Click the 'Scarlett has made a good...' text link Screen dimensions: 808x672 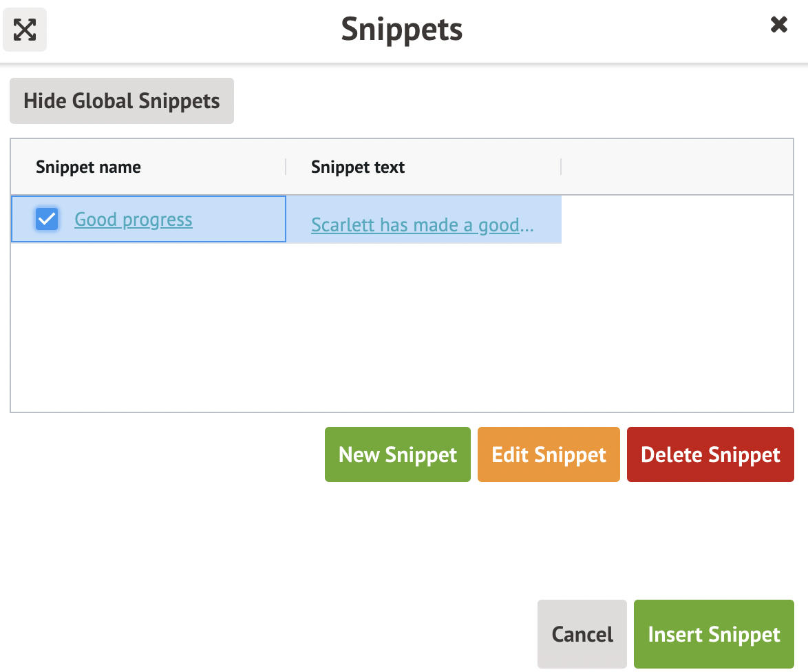coord(422,224)
